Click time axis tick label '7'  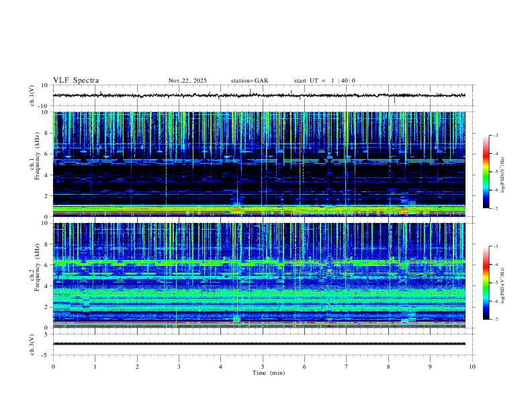(x=347, y=367)
